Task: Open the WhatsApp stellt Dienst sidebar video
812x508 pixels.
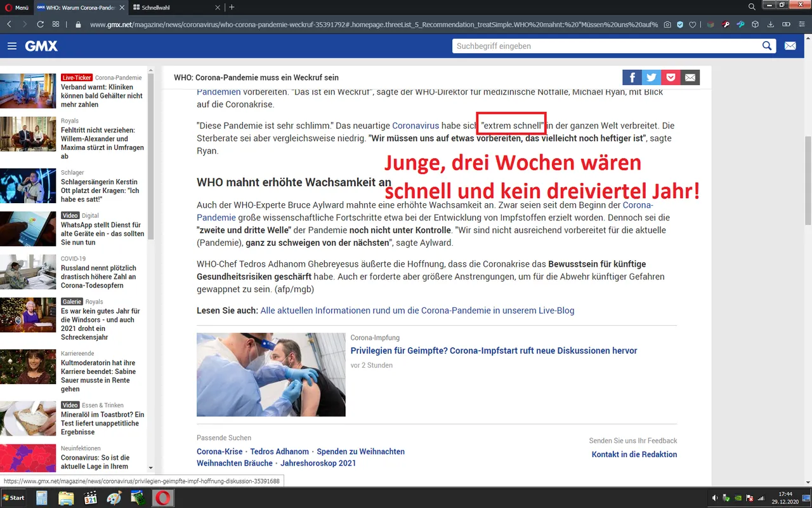Action: (x=102, y=234)
